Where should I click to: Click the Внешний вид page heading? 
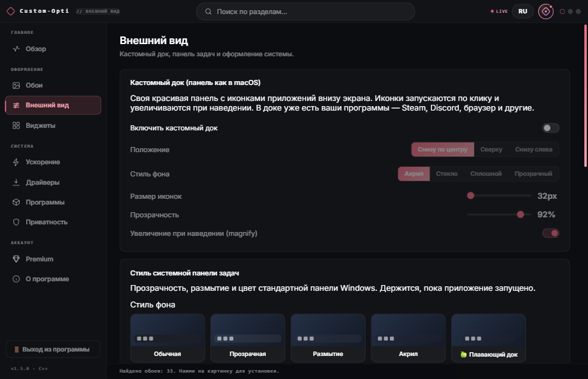pos(154,40)
